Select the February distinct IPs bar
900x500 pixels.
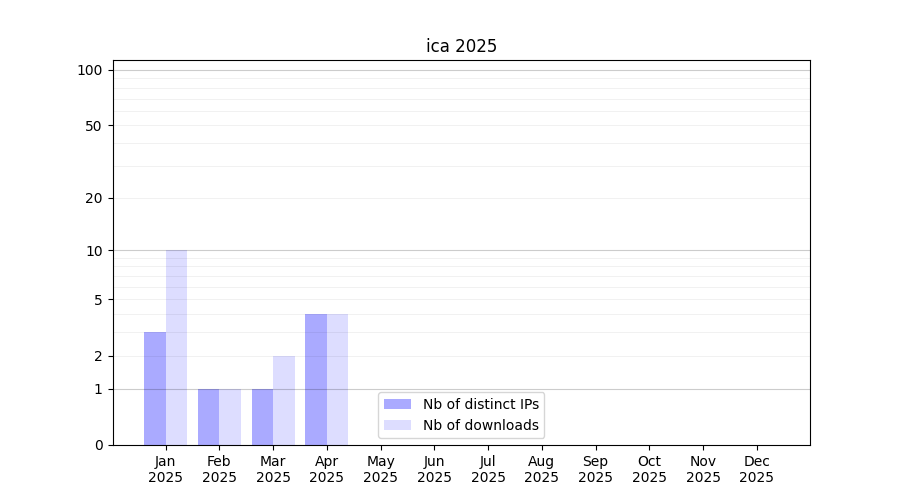pyautogui.click(x=208, y=417)
